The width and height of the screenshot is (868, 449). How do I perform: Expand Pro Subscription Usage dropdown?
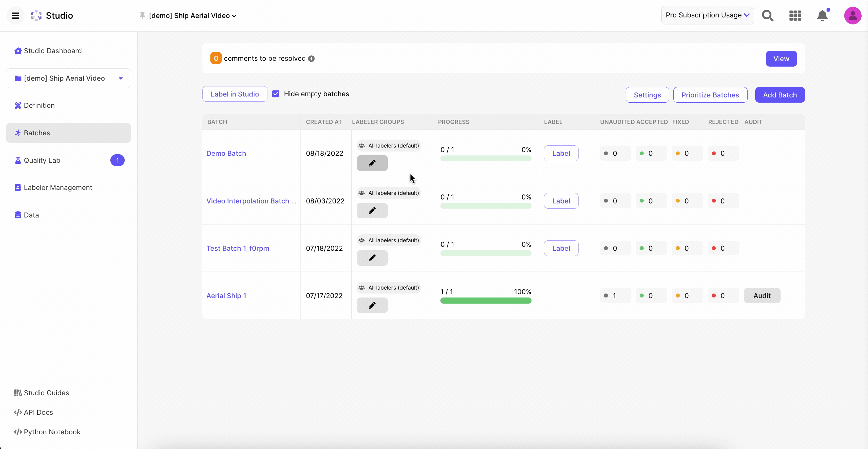707,15
